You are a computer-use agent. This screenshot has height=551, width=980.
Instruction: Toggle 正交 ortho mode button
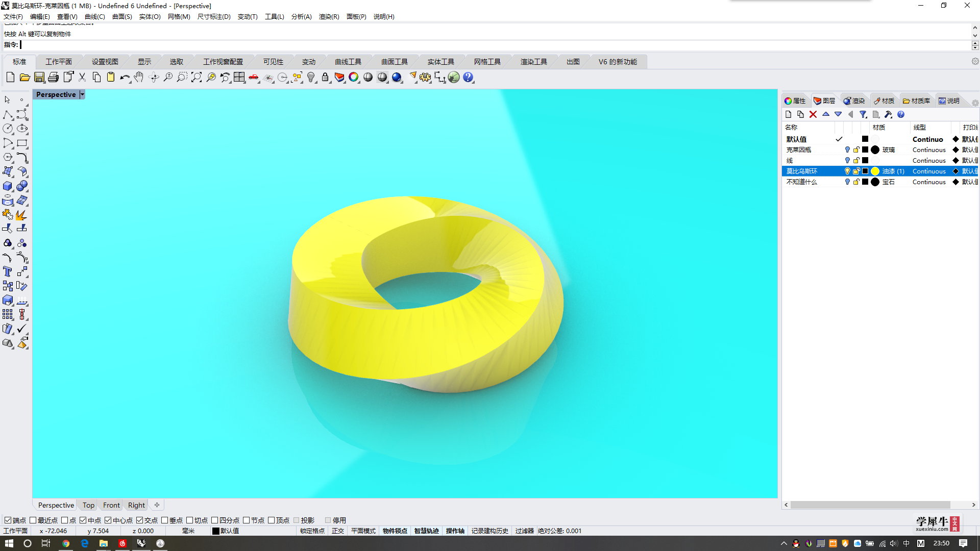pyautogui.click(x=338, y=531)
